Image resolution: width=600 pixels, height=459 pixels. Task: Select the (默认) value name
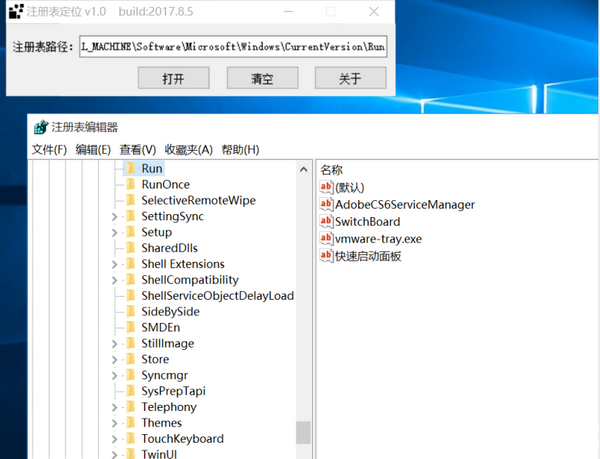(350, 187)
